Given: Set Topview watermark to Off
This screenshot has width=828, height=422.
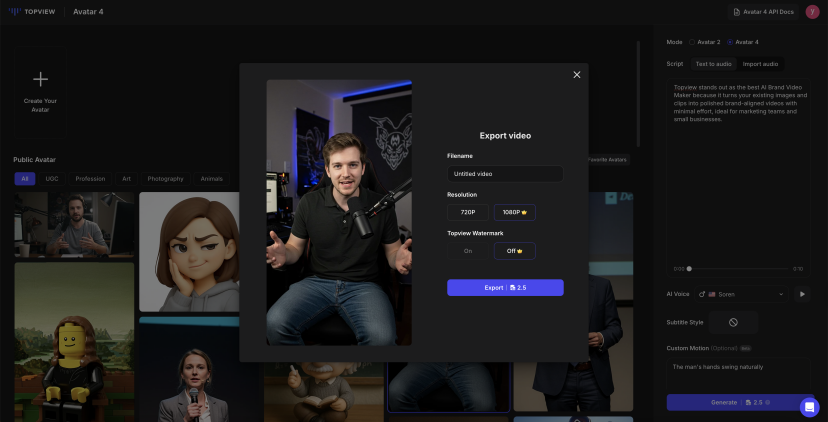Looking at the screenshot, I should (514, 251).
